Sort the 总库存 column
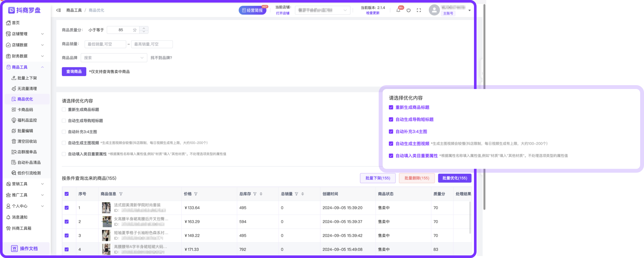 [x=261, y=194]
